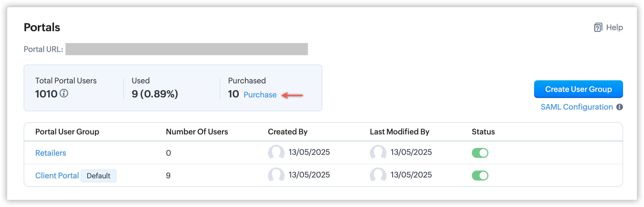The width and height of the screenshot is (644, 207).
Task: Open the Retailers user group
Action: point(51,153)
